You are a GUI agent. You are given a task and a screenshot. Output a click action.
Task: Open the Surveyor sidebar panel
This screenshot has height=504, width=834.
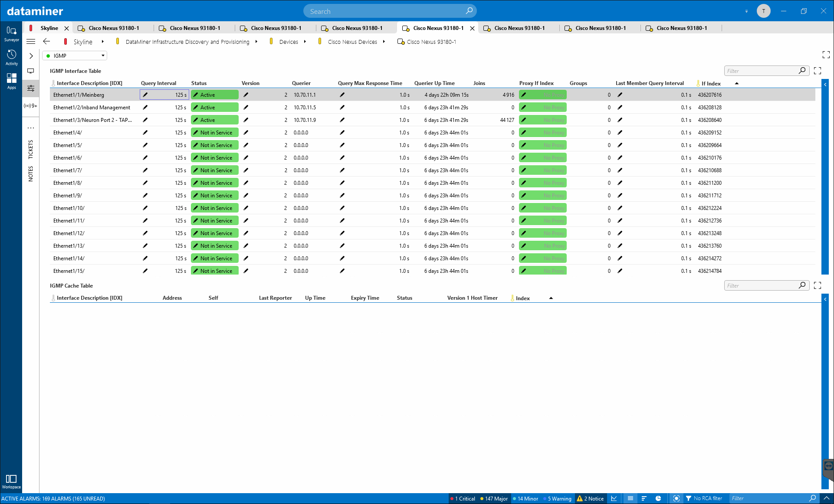[11, 34]
